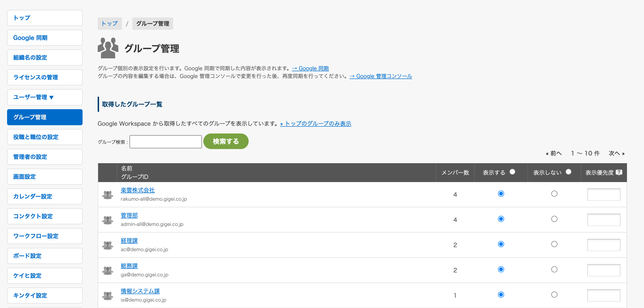Select 表示しない radio for 楽雲株式会社
Image resolution: width=644 pixels, height=308 pixels.
pyautogui.click(x=554, y=194)
